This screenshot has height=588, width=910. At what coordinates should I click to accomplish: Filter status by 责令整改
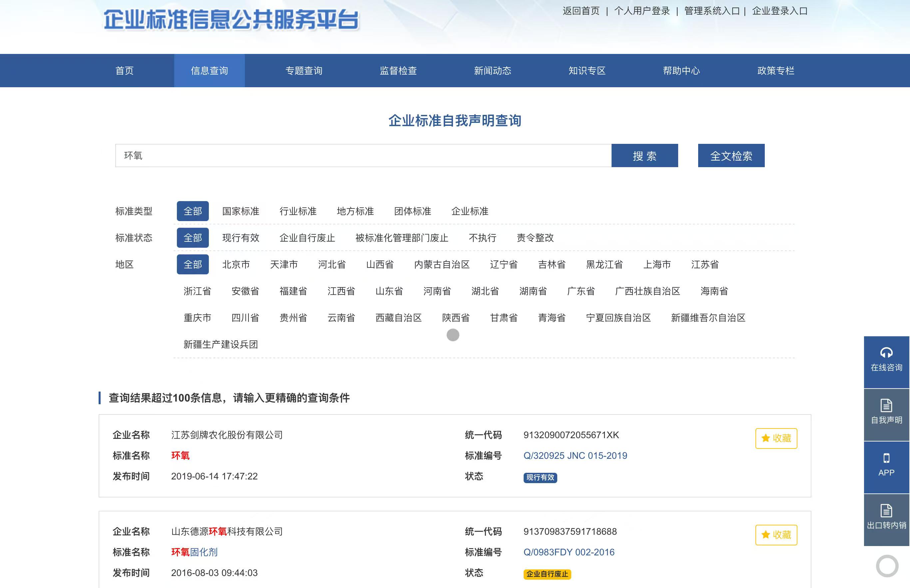click(x=535, y=238)
